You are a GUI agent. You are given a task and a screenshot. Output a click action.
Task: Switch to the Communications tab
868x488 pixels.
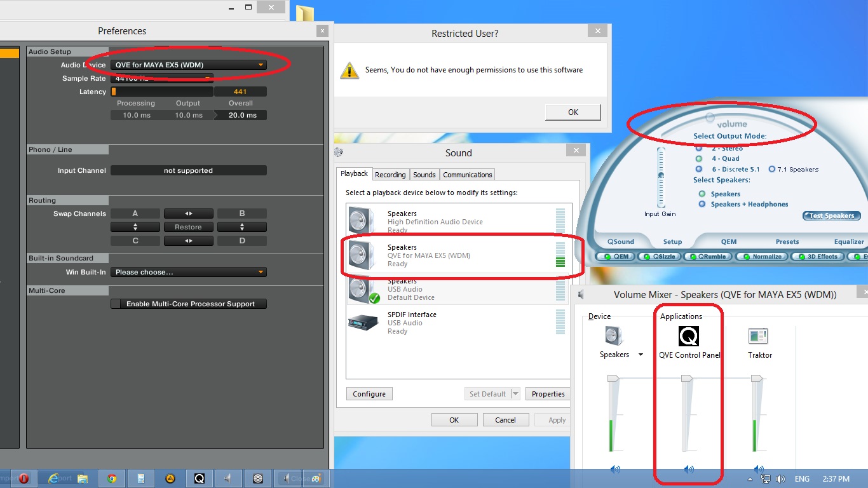(x=468, y=175)
